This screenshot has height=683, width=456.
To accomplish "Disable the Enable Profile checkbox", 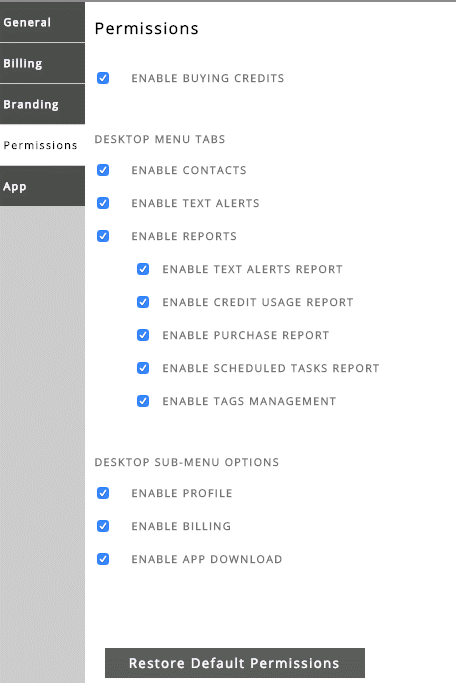I will [x=103, y=493].
